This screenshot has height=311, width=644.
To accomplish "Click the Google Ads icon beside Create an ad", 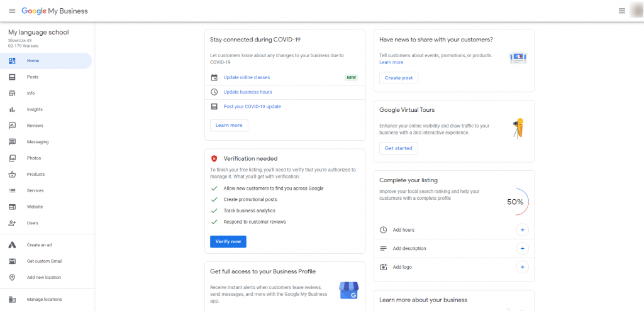I will point(12,245).
